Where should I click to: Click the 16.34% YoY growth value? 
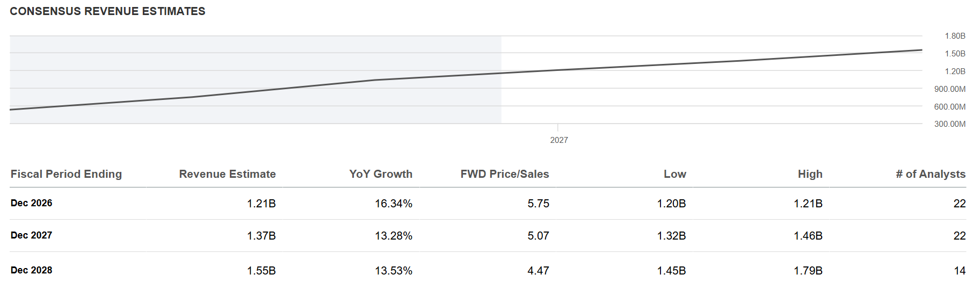(x=394, y=204)
